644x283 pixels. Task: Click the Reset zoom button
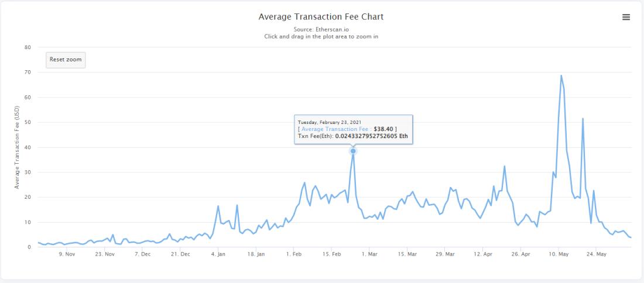click(x=66, y=60)
